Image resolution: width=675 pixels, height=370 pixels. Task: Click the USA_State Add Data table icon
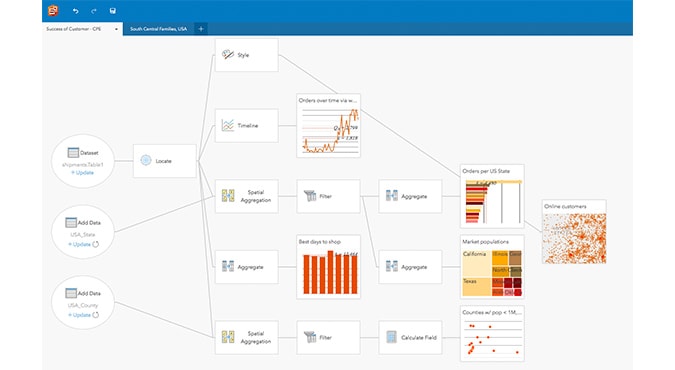coord(71,223)
